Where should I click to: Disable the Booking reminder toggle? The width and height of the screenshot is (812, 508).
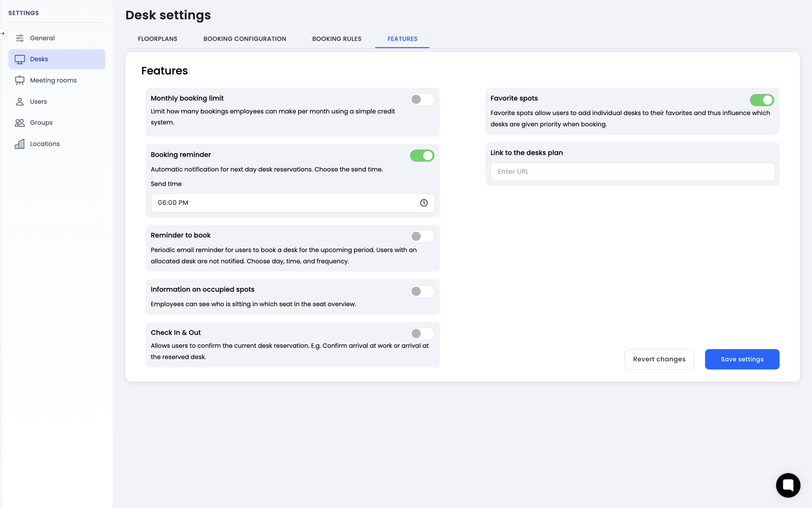(x=422, y=156)
